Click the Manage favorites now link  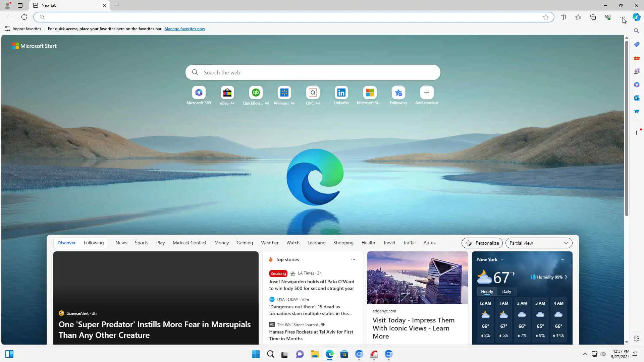point(184,29)
